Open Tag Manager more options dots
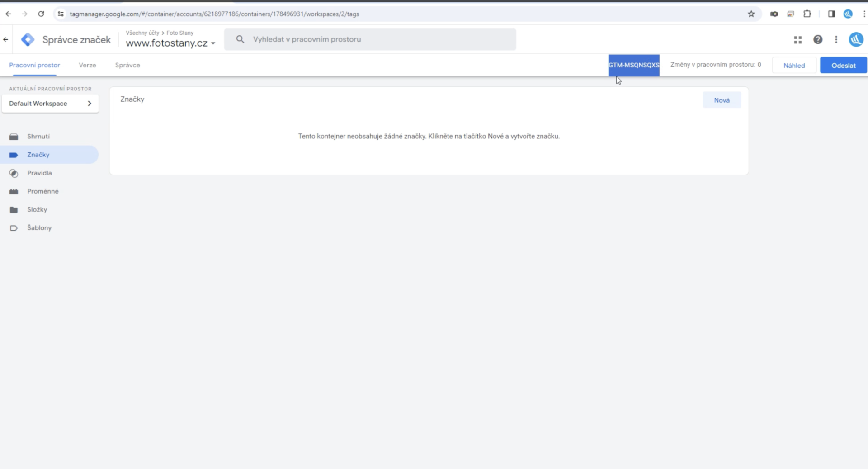 (836, 39)
